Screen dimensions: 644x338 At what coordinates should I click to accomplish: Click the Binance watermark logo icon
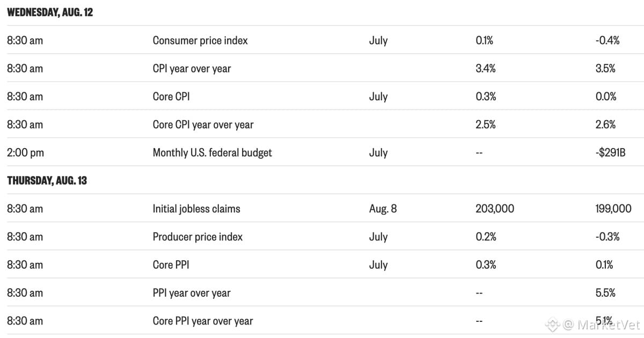(553, 324)
